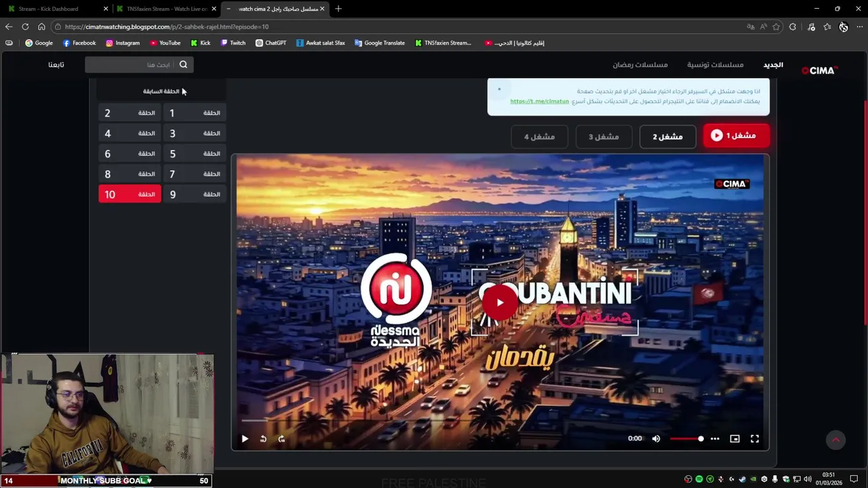Reload the page with the refresh icon
The width and height of the screenshot is (868, 488).
point(25,26)
